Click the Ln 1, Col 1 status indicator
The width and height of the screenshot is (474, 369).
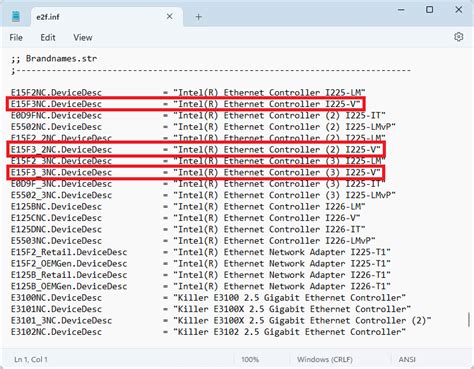[31, 359]
